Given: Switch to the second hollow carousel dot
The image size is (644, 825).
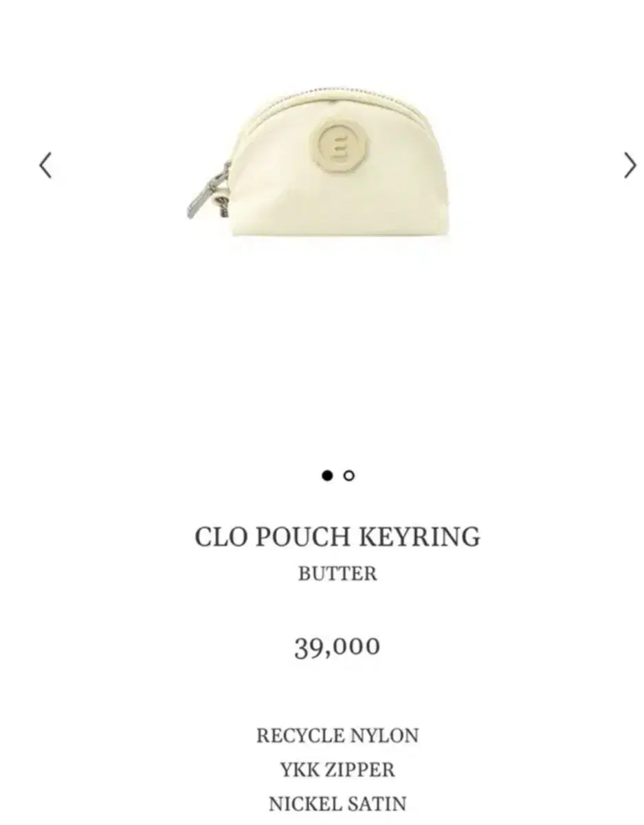Looking at the screenshot, I should [348, 475].
